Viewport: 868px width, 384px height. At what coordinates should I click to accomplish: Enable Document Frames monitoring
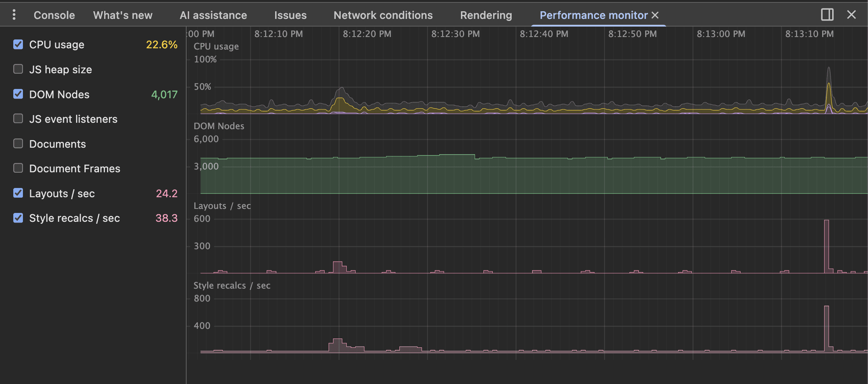pyautogui.click(x=18, y=168)
